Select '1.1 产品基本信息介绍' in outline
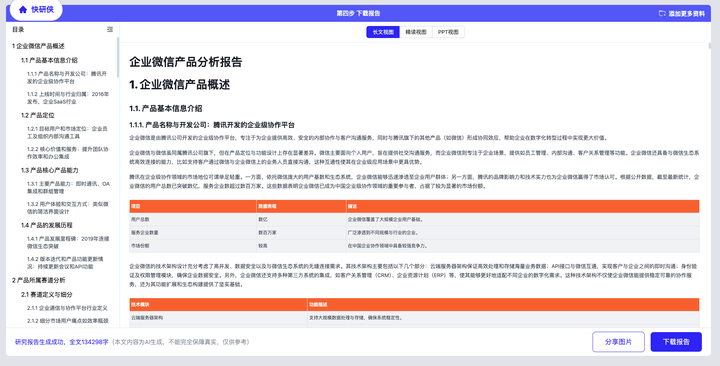The width and height of the screenshot is (720, 366). [x=49, y=60]
